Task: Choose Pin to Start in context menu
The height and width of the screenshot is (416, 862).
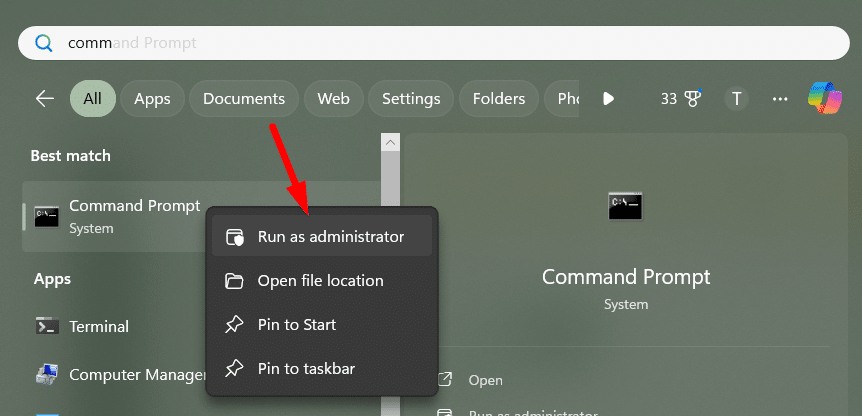Action: 322,325
